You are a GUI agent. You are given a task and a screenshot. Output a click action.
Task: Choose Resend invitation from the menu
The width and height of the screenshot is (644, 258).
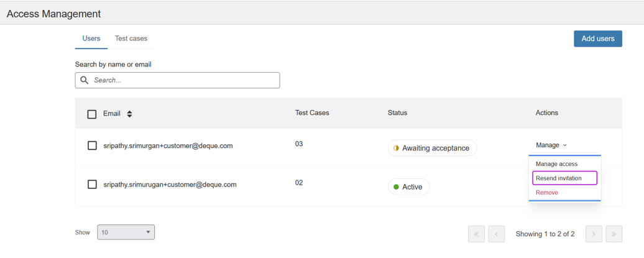(564, 178)
